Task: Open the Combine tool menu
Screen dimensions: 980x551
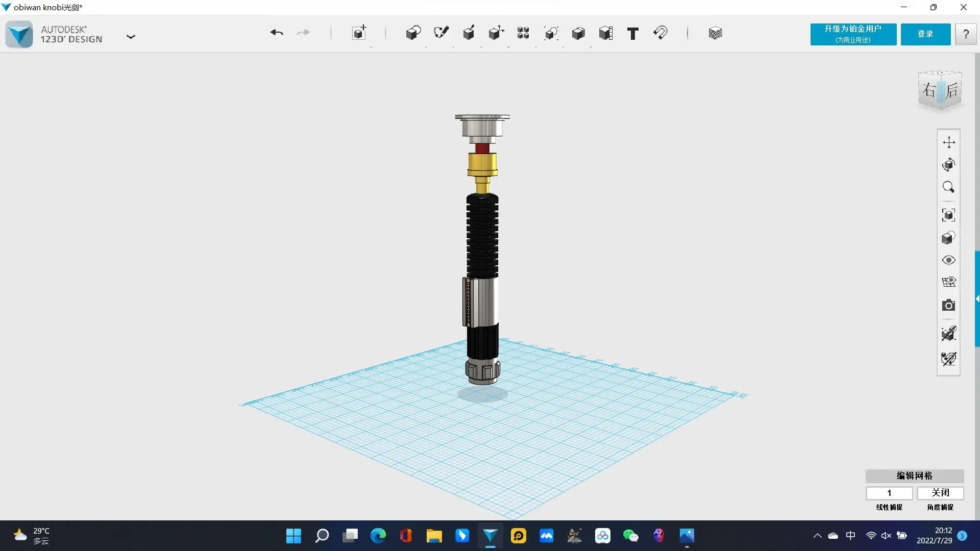Action: [x=578, y=33]
